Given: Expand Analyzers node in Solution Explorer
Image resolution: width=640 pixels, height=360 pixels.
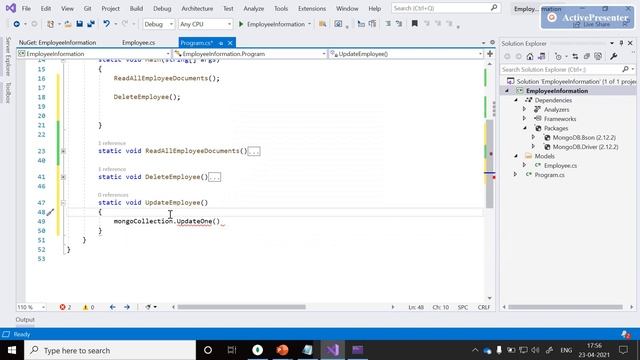Looking at the screenshot, I should coord(524,109).
